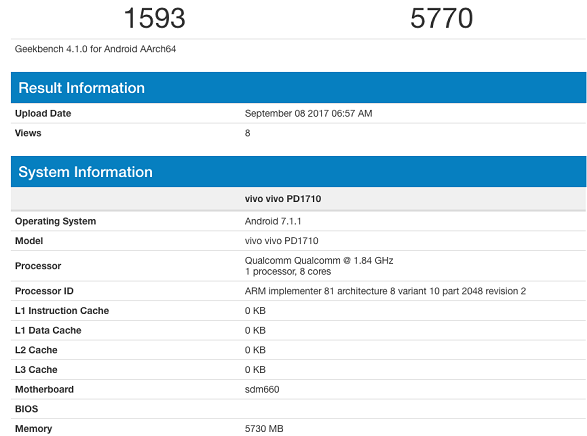Click the multi-core score 5770
Viewport: 587px width, 436px height.
tap(441, 18)
